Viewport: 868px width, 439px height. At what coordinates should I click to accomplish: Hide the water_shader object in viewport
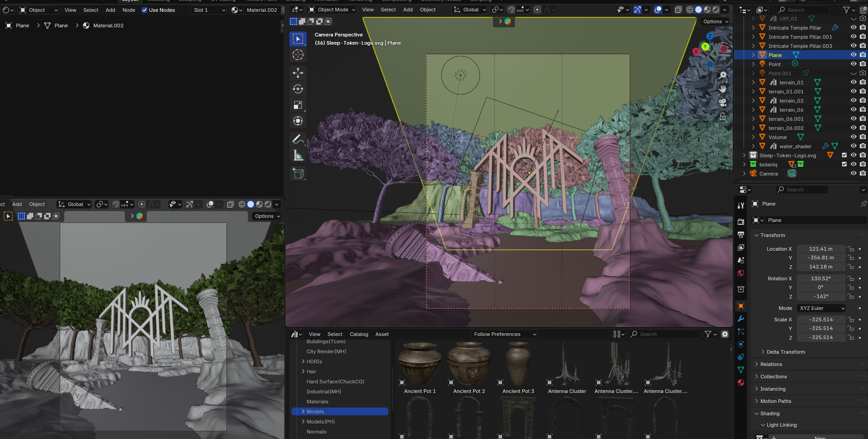[x=853, y=146]
